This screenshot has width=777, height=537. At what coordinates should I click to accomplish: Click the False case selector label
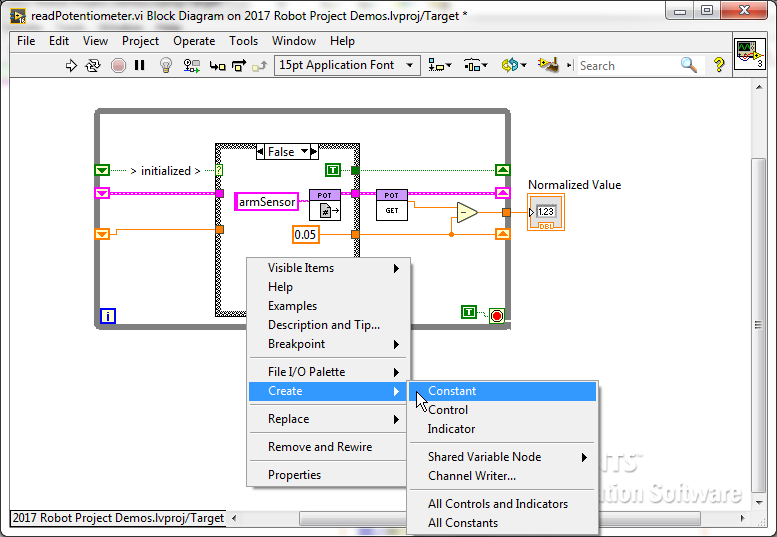(281, 152)
